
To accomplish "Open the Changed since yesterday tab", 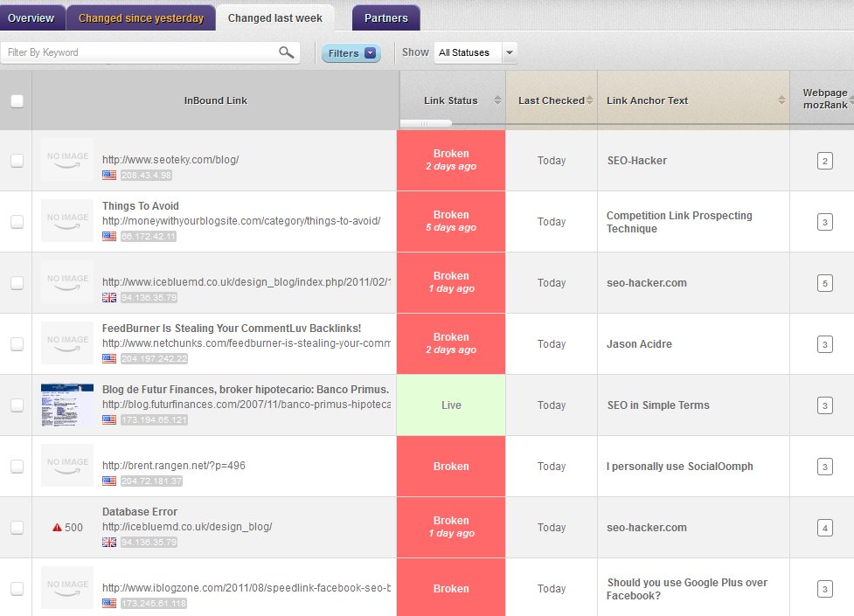I will [x=141, y=17].
